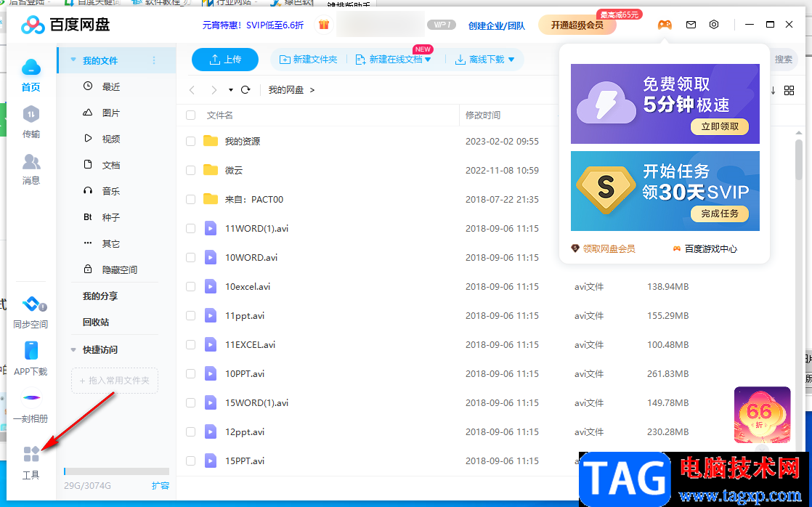
Task: Click the 11ppt.avi video file icon
Action: [210, 315]
